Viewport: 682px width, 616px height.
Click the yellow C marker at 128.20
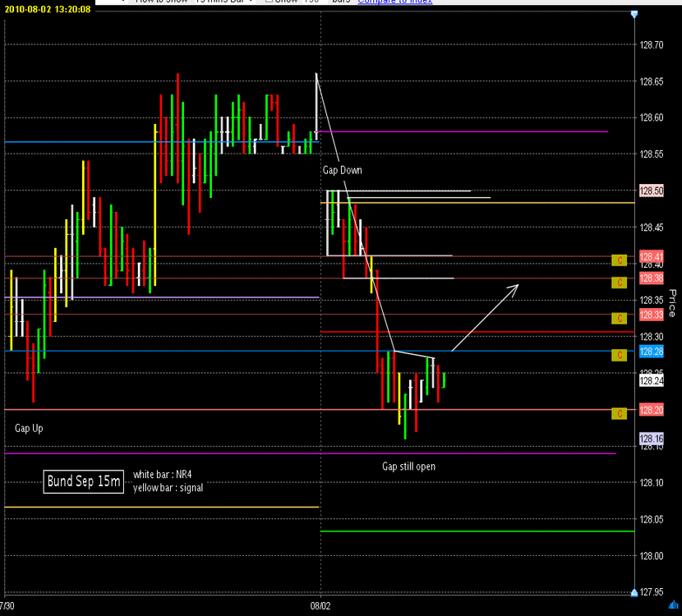coord(619,413)
